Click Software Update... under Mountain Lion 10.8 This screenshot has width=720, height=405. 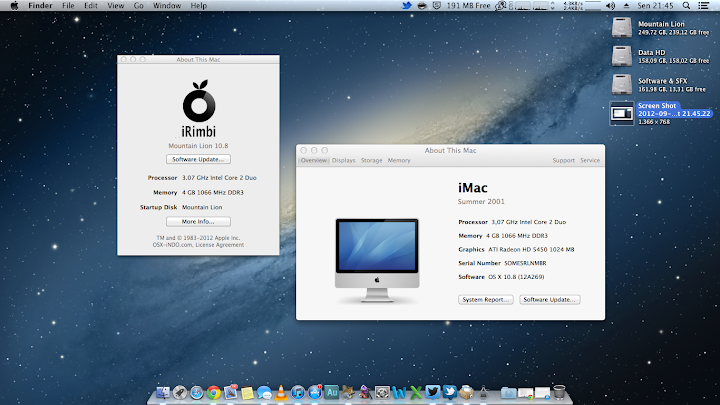[198, 159]
